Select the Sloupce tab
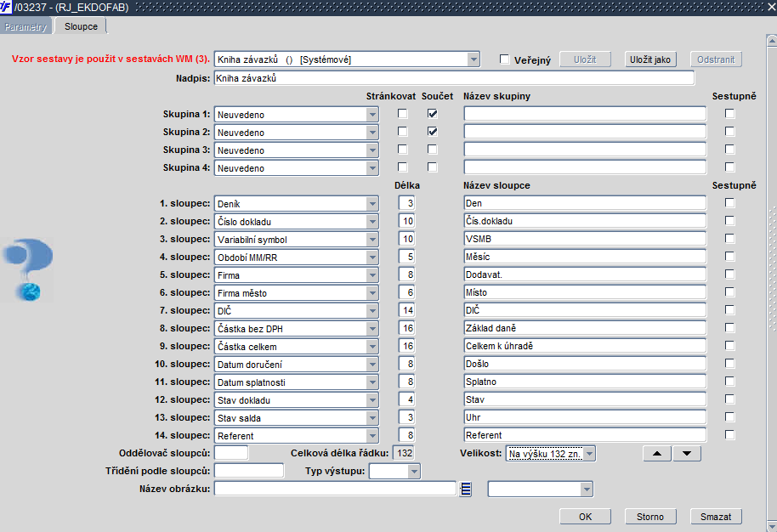This screenshot has width=777, height=532. (x=81, y=26)
